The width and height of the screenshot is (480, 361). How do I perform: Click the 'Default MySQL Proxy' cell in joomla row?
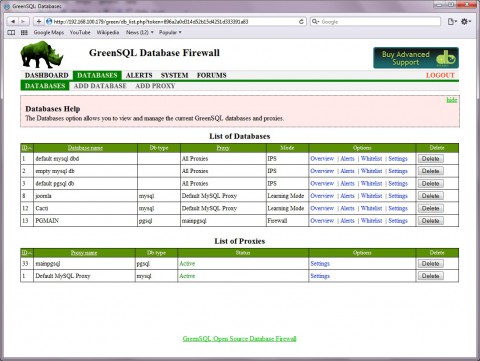223,196
